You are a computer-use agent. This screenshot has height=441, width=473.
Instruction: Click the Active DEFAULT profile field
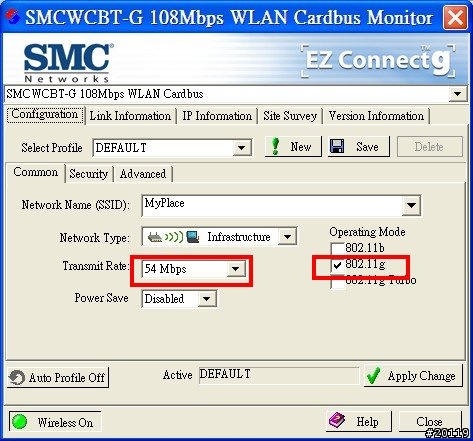pyautogui.click(x=279, y=376)
